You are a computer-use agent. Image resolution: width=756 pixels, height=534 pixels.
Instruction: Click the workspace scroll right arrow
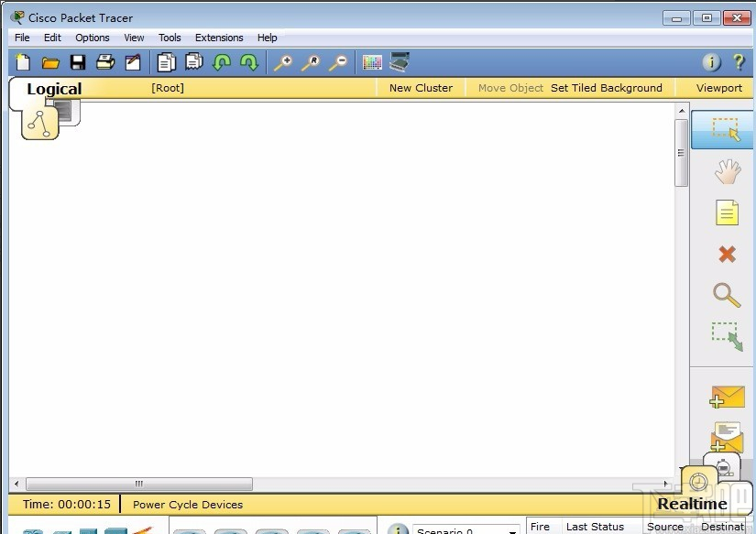click(x=666, y=484)
